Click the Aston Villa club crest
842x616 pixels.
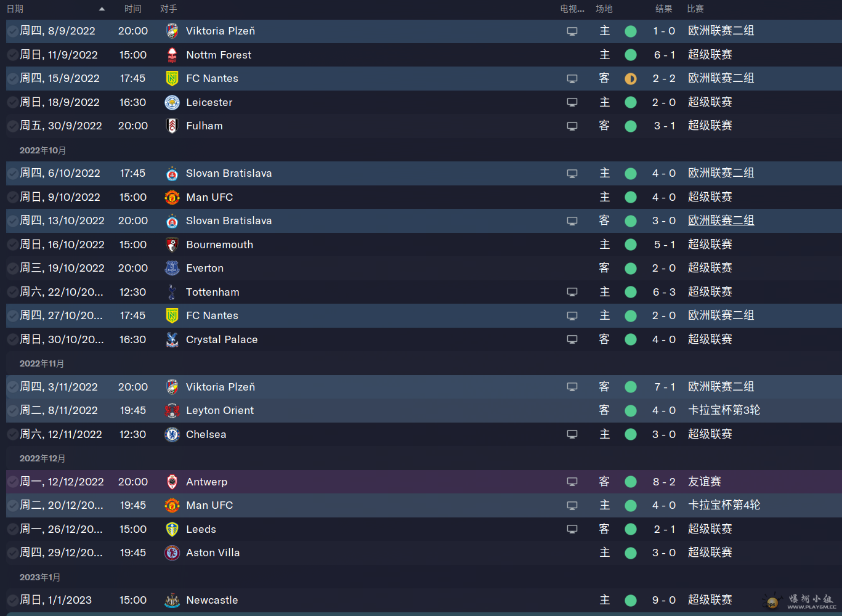[172, 553]
